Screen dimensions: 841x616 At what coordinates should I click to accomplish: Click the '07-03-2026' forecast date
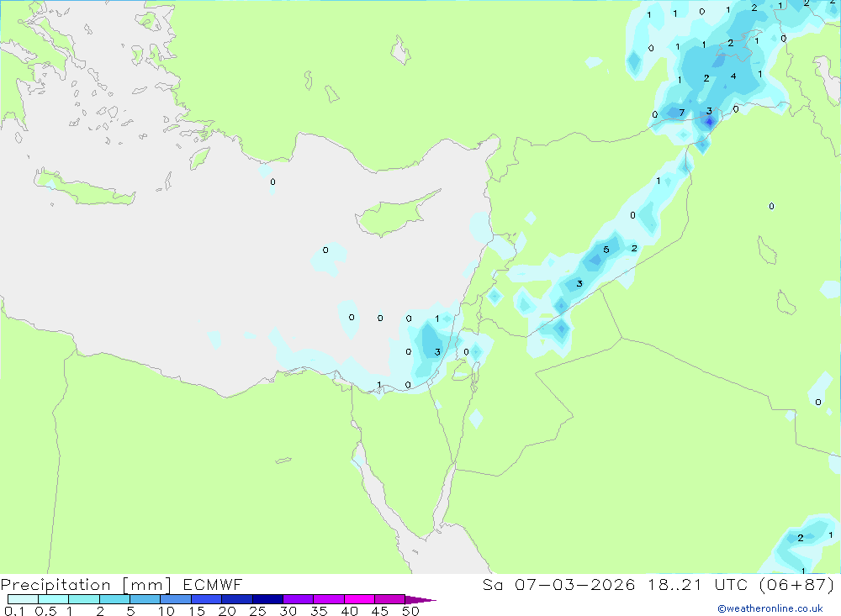tap(575, 584)
